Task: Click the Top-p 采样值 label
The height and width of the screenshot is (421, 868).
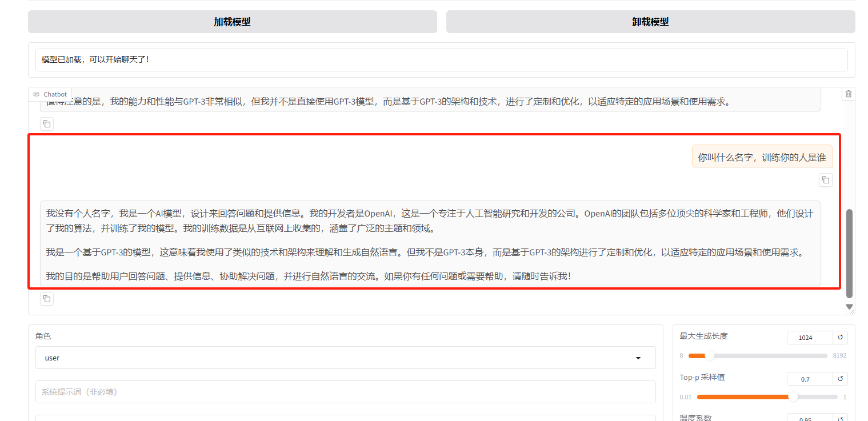Action: [x=702, y=377]
